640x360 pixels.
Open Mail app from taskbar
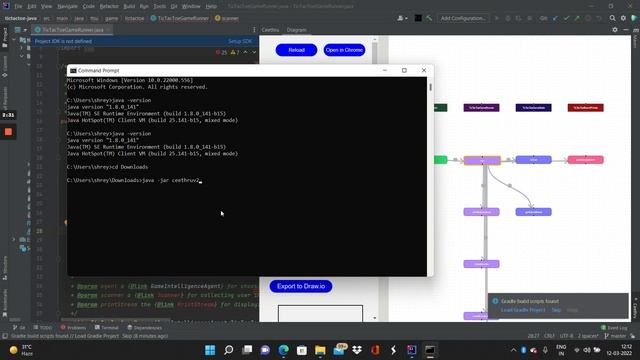pyautogui.click(x=339, y=350)
